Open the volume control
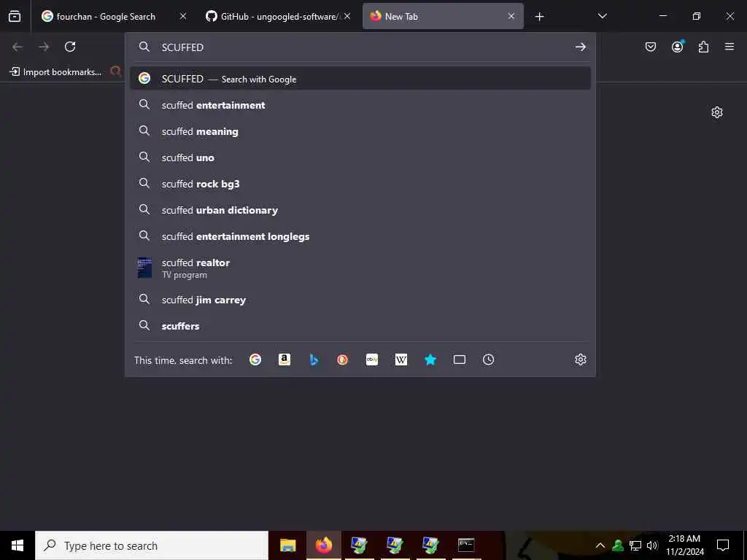The image size is (747, 560). coord(652,545)
